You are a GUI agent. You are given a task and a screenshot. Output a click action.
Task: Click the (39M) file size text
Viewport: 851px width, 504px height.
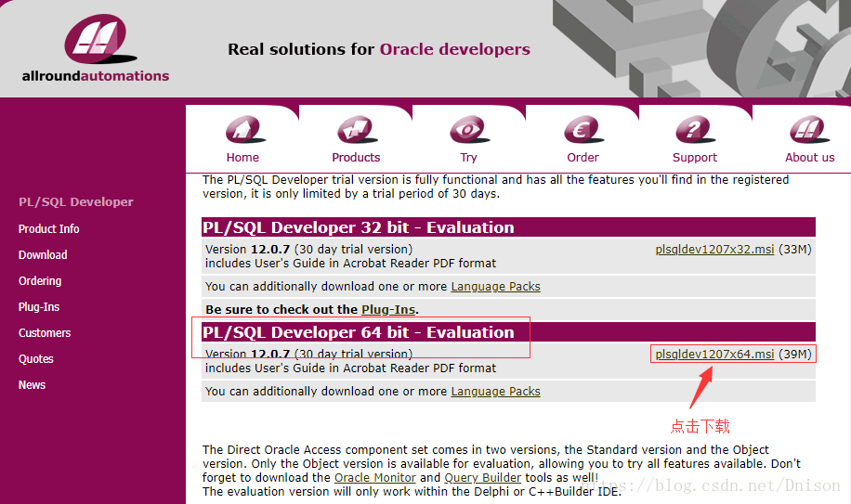(794, 354)
